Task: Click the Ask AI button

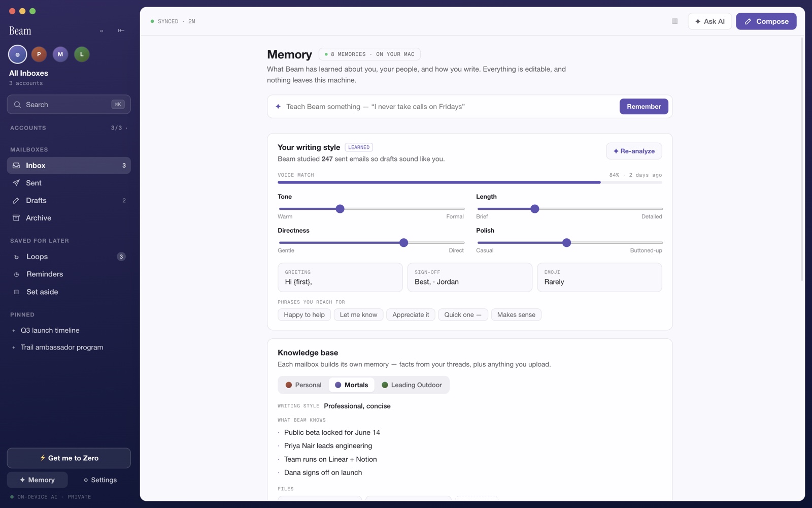Action: tap(710, 21)
